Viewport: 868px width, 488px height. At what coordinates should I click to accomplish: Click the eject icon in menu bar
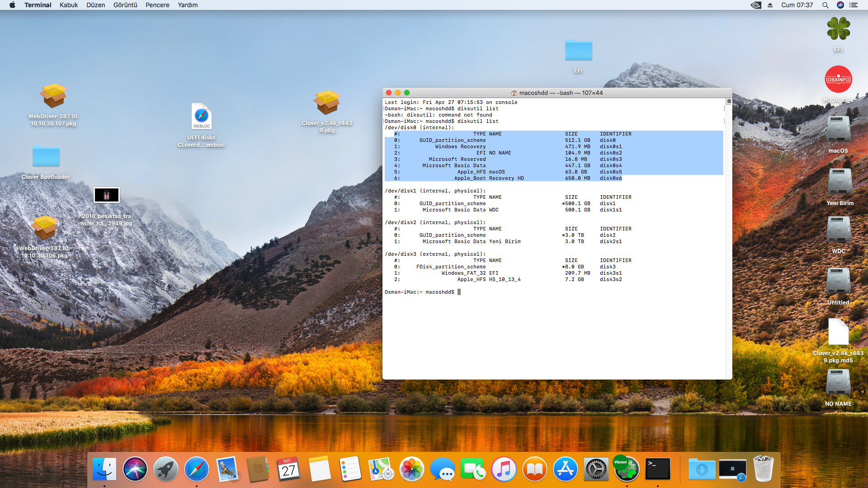770,5
